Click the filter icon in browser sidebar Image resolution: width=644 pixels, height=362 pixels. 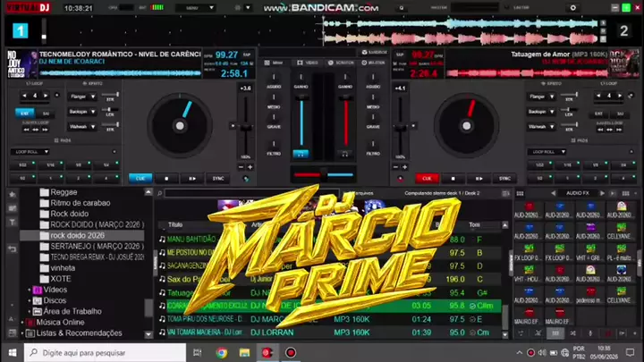[x=13, y=222]
